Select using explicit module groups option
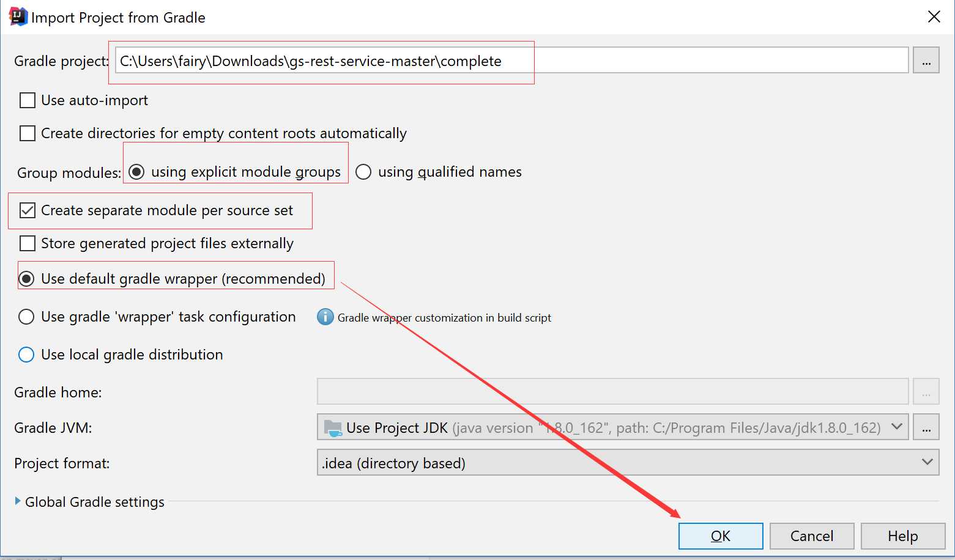 click(x=137, y=172)
